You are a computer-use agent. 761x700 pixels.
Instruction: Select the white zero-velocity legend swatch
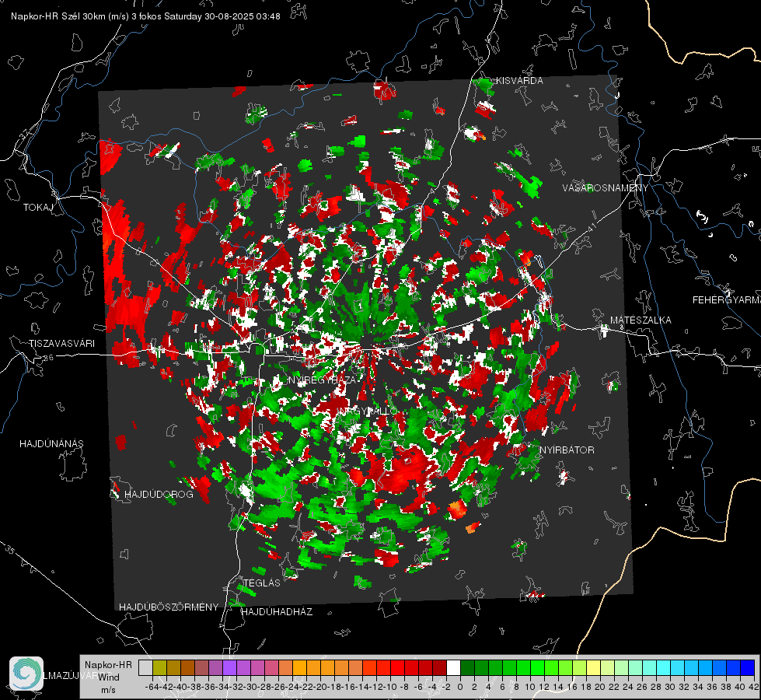(x=453, y=667)
